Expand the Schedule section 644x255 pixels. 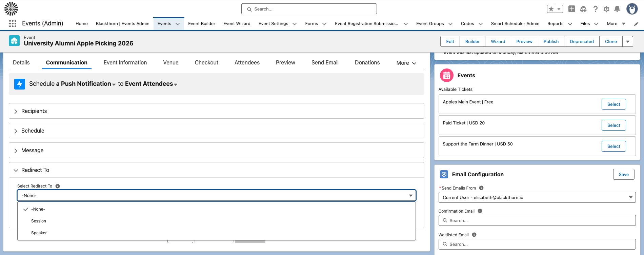pos(33,131)
